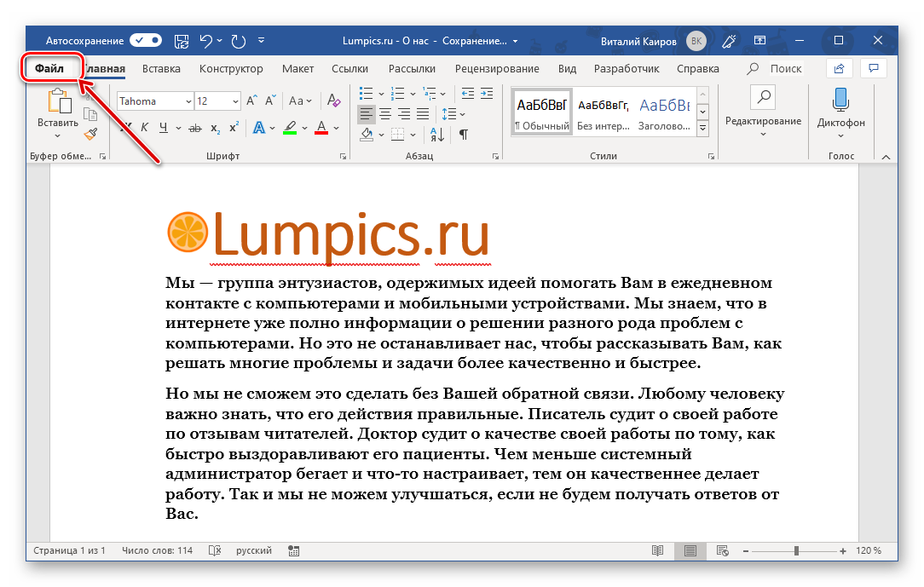Open the Comments icon button
This screenshot has width=924, height=587.
click(874, 69)
